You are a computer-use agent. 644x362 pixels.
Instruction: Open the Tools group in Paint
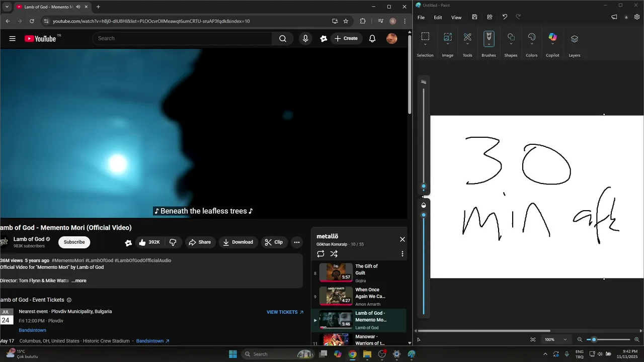[467, 36]
